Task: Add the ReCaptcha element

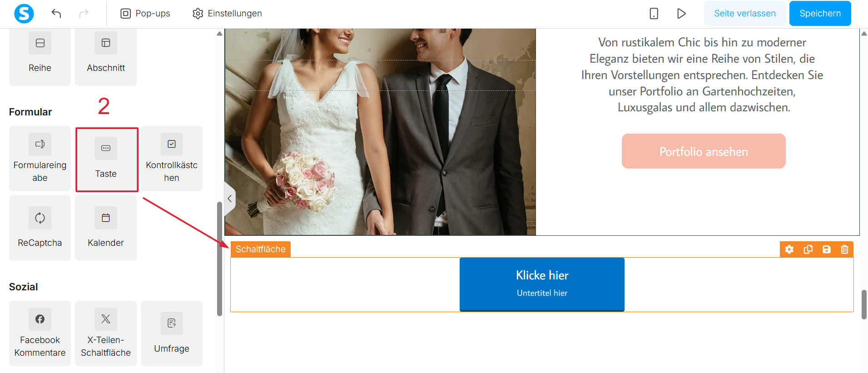Action: pyautogui.click(x=40, y=228)
